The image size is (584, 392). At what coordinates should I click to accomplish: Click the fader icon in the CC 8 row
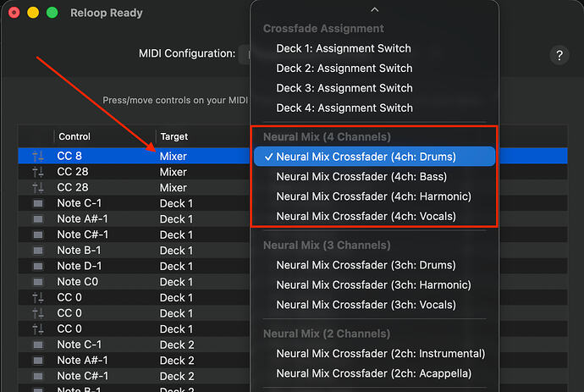point(37,156)
